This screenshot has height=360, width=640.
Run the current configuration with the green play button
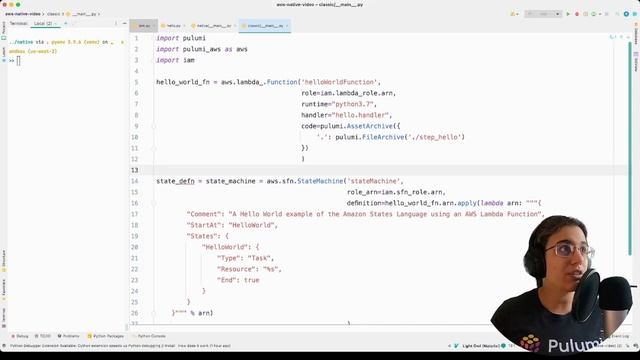[568, 14]
